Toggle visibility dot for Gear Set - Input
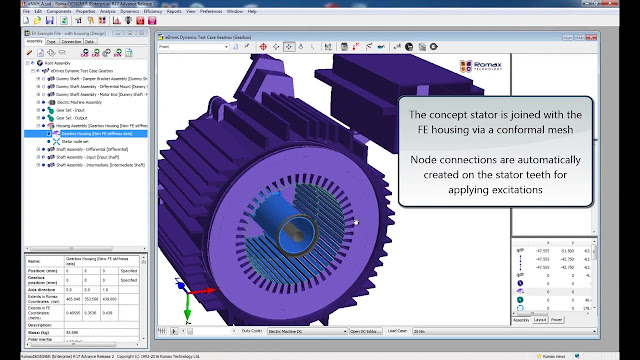This screenshot has height=360, width=640. pyautogui.click(x=44, y=110)
